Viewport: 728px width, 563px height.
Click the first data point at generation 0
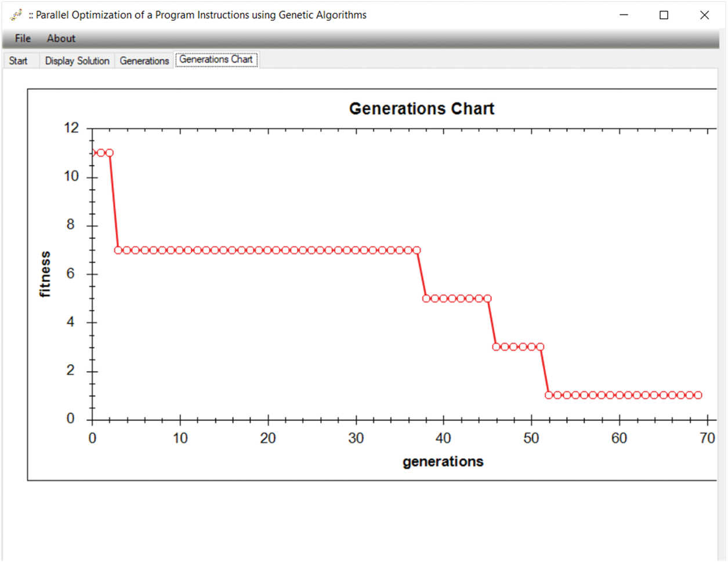tap(93, 153)
